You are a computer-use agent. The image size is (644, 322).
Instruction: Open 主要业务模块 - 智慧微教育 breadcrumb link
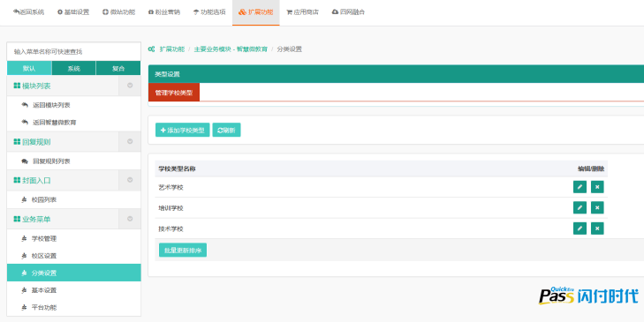(x=231, y=49)
